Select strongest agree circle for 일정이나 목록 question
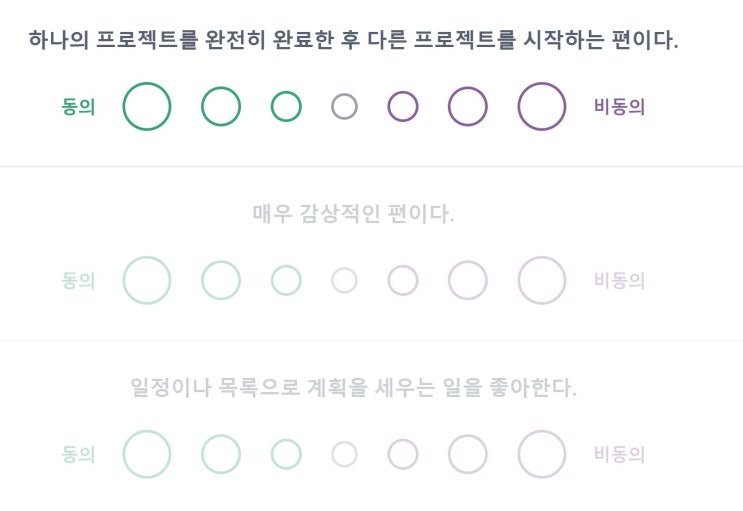The width and height of the screenshot is (743, 511). click(147, 454)
